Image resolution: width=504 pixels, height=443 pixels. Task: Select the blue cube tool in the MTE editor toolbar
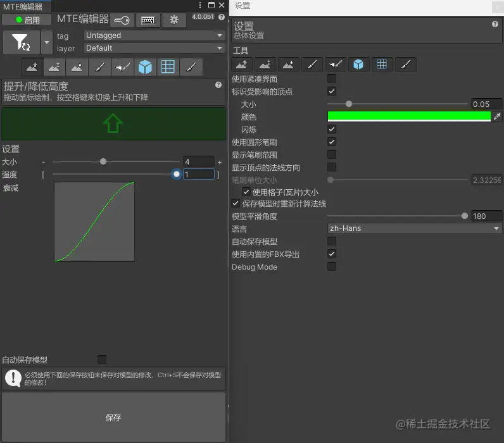click(x=145, y=67)
